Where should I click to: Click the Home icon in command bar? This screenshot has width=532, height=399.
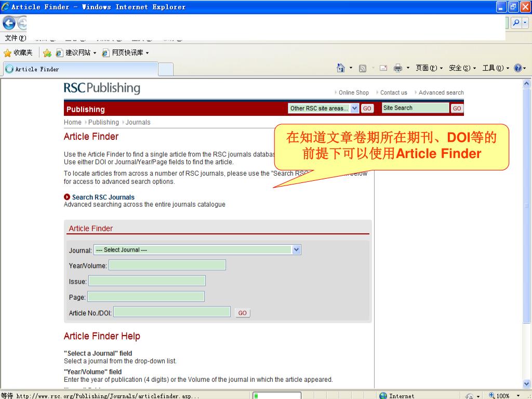[x=341, y=68]
